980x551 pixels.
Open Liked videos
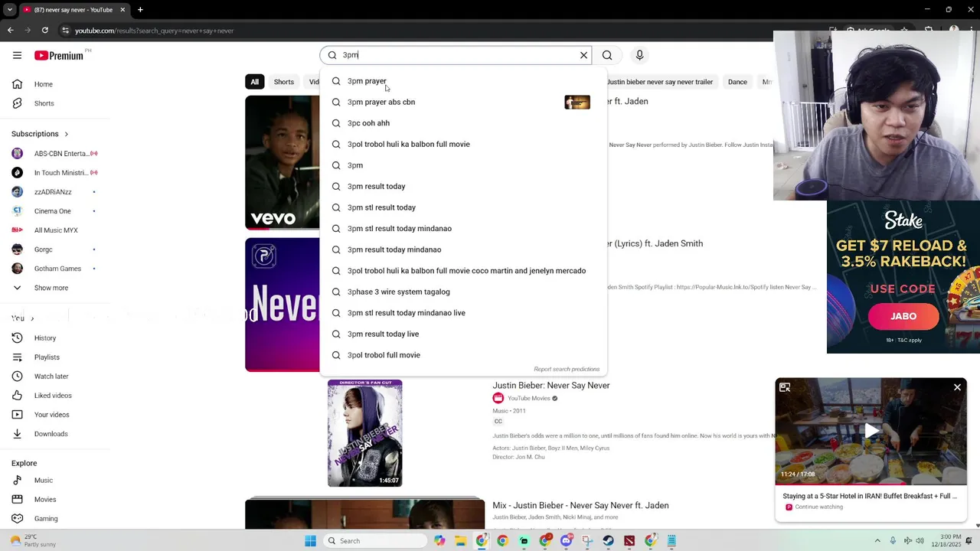52,396
